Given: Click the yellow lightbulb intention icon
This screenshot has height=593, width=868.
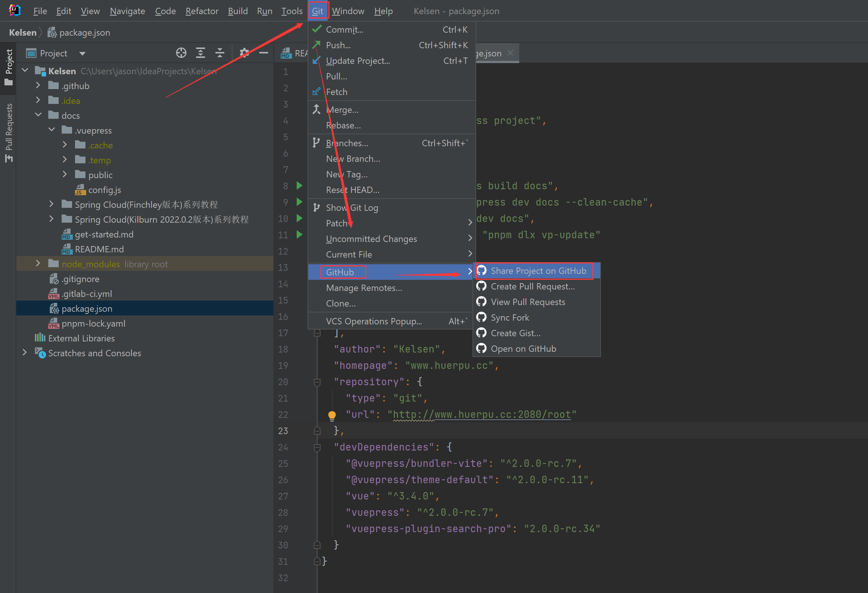Looking at the screenshot, I should click(x=332, y=415).
